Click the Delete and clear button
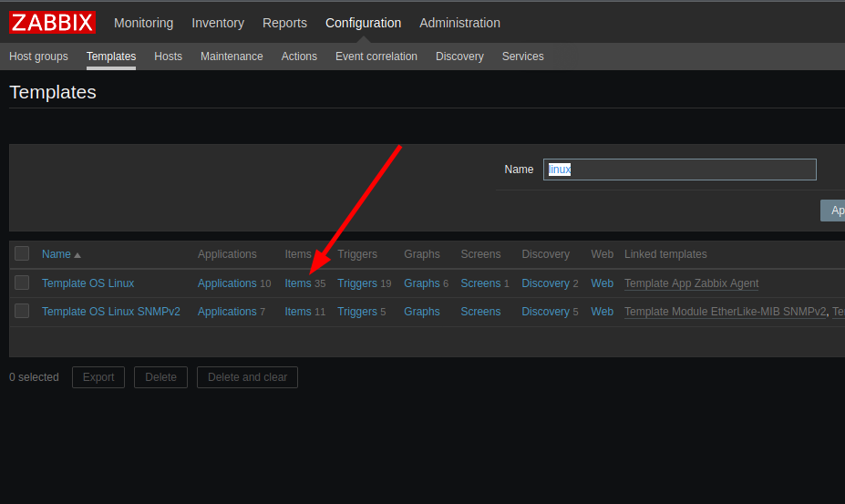The width and height of the screenshot is (845, 504). click(247, 377)
